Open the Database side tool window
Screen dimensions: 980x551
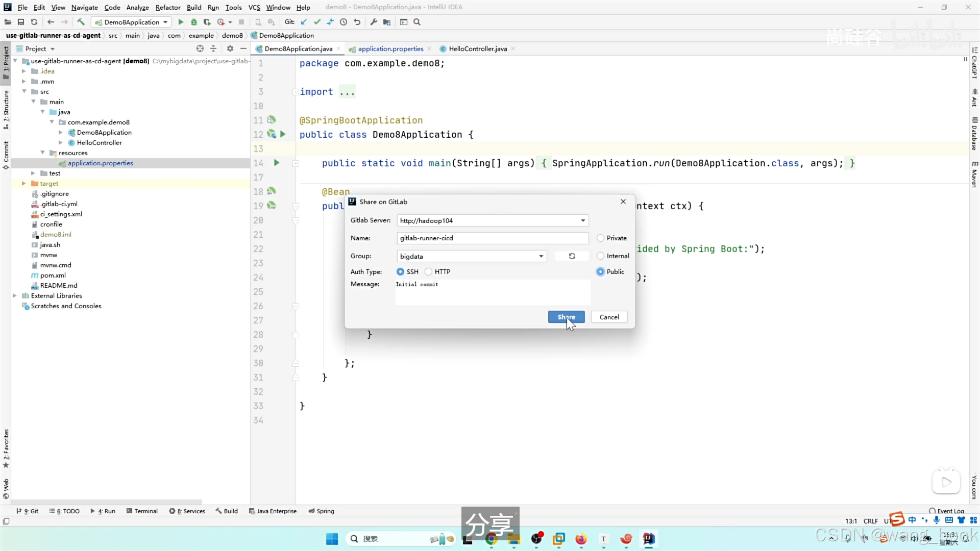point(974,134)
